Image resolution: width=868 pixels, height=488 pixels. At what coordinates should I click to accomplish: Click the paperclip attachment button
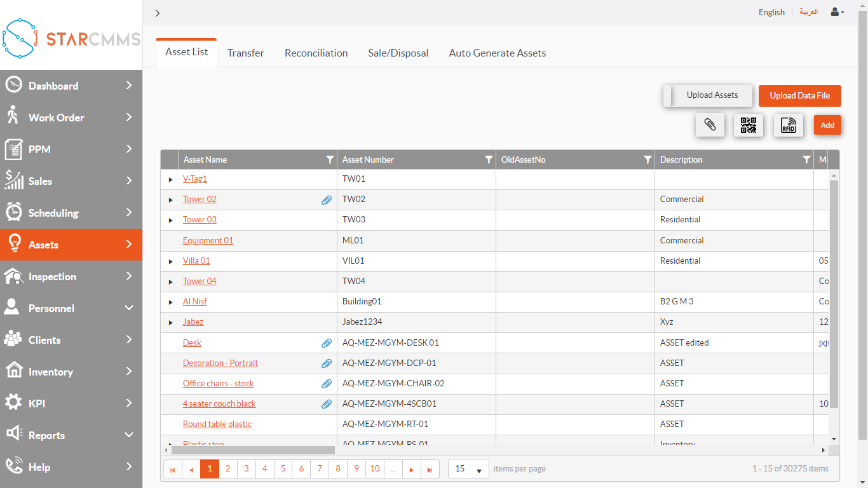pyautogui.click(x=710, y=125)
